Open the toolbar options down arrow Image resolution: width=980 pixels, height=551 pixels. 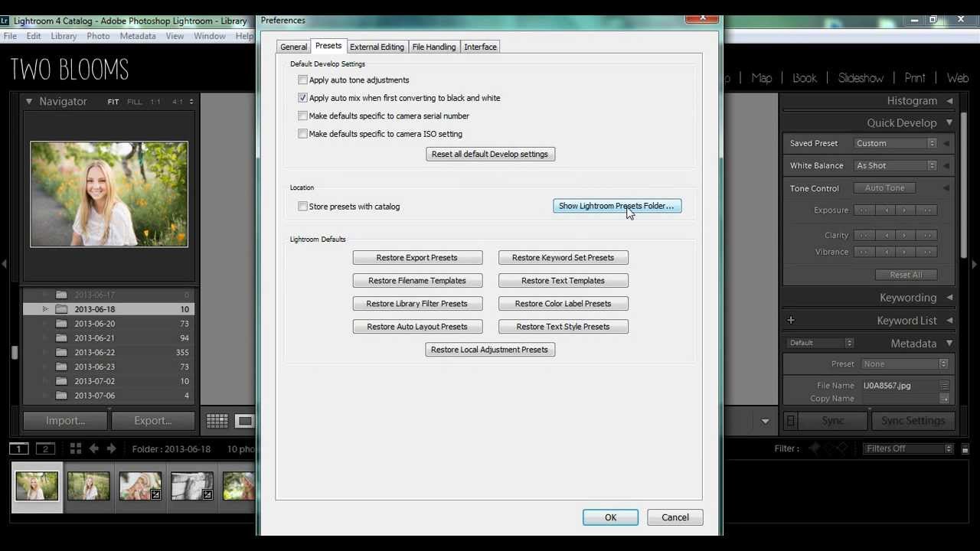tap(765, 421)
